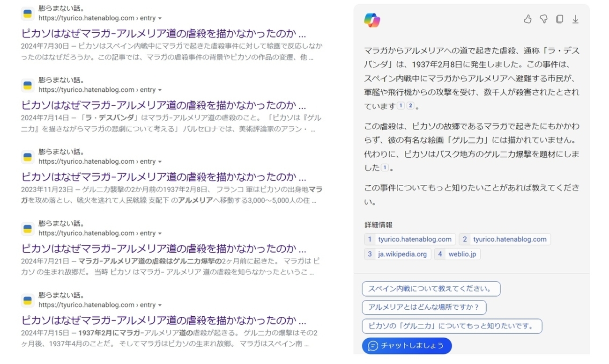This screenshot has width=609, height=364.
Task: Click the download icon above the answer
Action: [x=575, y=19]
